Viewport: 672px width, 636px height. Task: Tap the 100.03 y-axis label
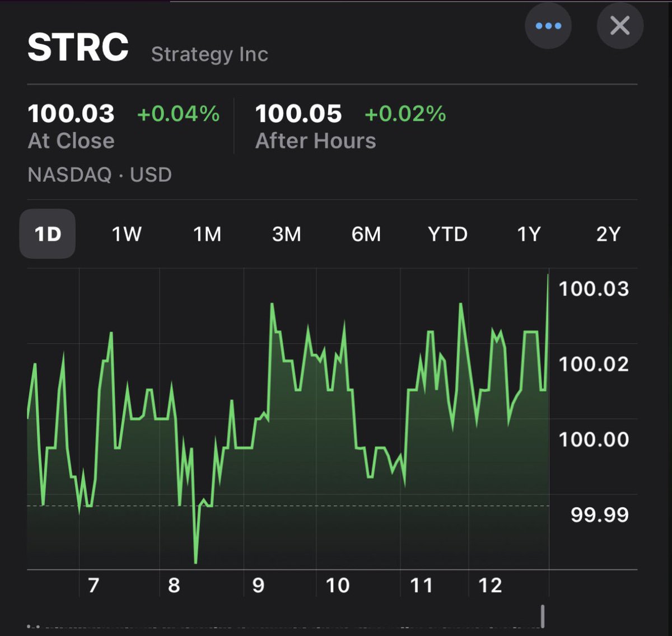pos(594,289)
